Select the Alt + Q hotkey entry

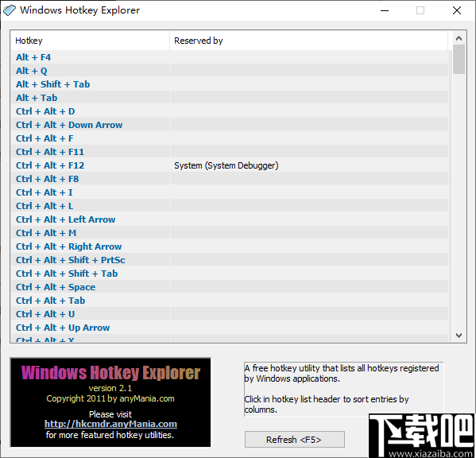231,71
